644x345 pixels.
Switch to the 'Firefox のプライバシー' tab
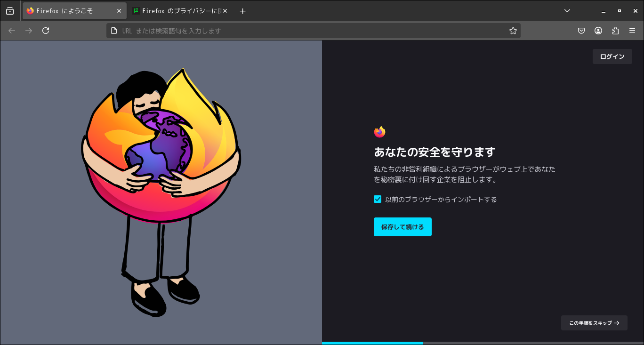179,11
